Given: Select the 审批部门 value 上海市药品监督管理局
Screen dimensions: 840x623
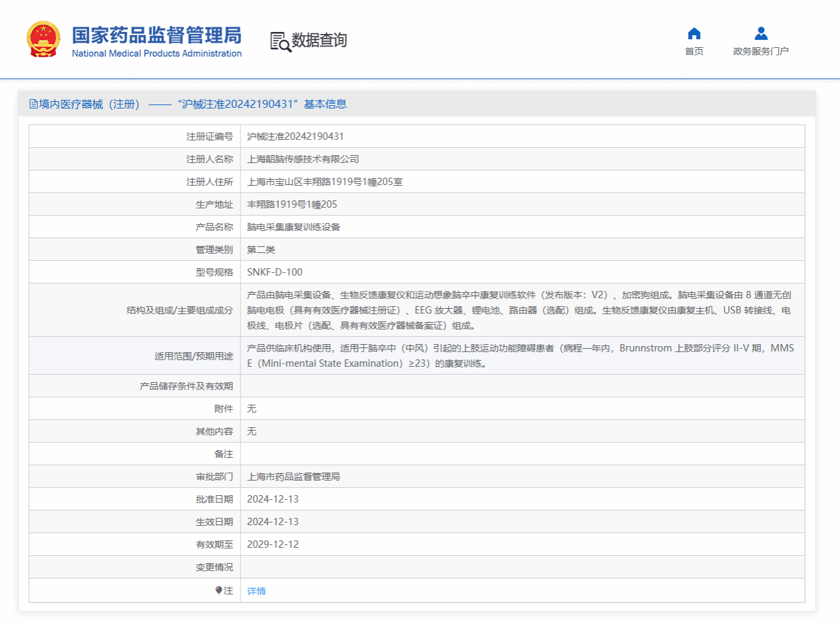Looking at the screenshot, I should coord(294,476).
